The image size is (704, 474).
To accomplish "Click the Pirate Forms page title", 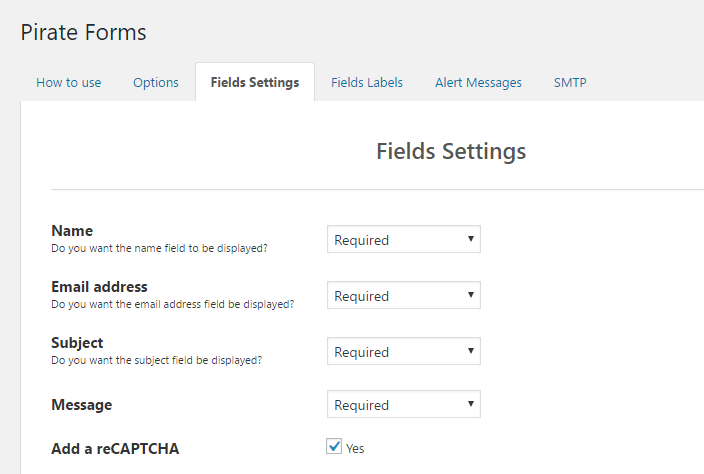I will click(x=84, y=32).
